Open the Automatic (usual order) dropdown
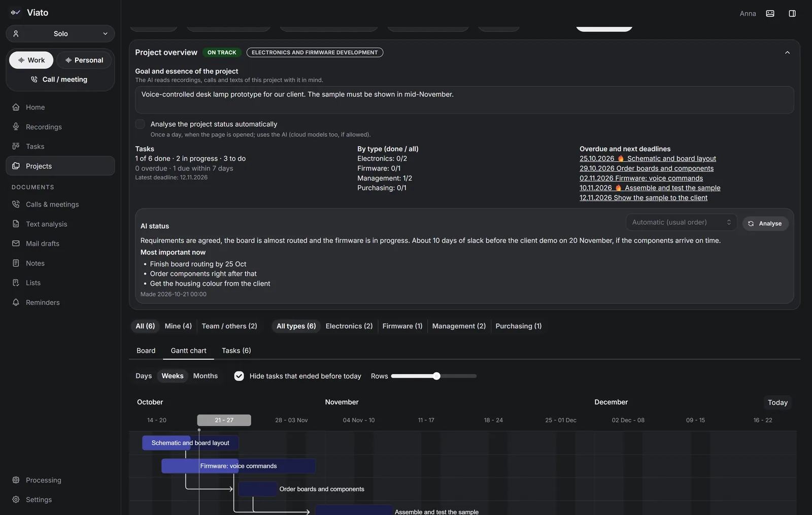 tap(682, 222)
